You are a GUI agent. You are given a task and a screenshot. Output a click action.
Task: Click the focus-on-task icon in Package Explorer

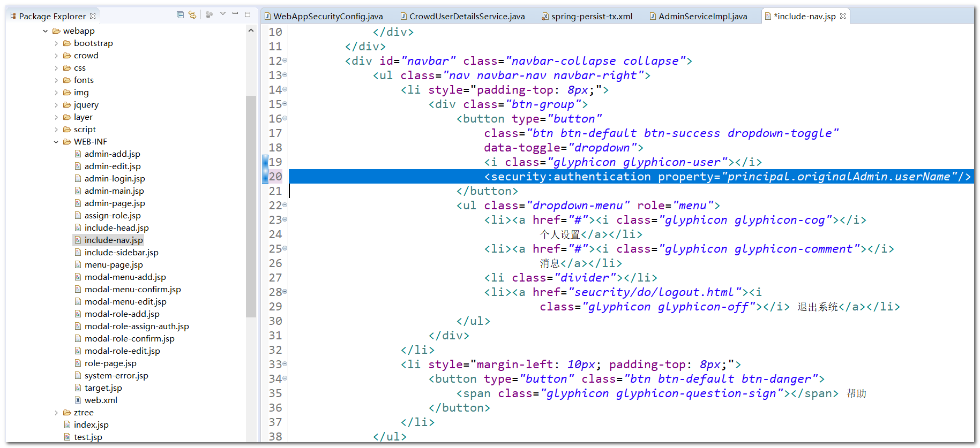pyautogui.click(x=210, y=15)
